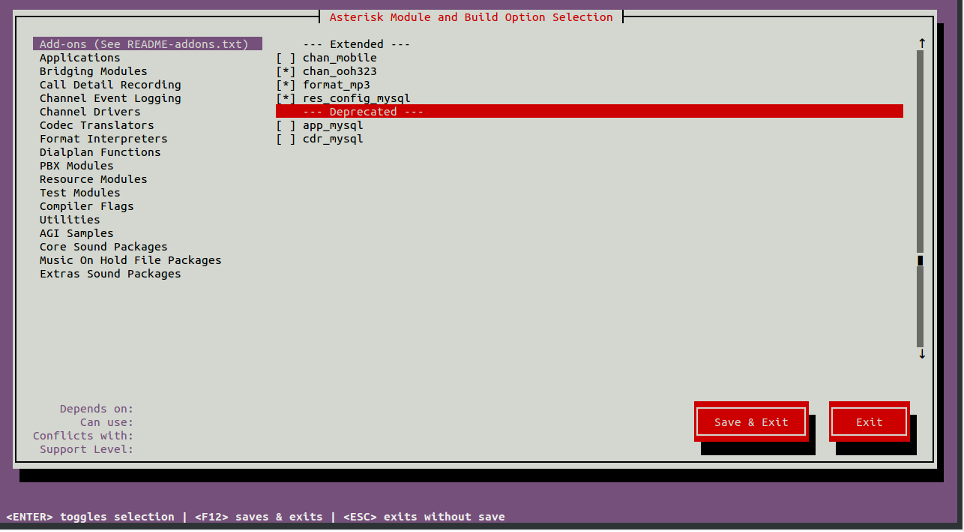Select Channel Event Logging category
The height and width of the screenshot is (532, 964).
(x=110, y=98)
